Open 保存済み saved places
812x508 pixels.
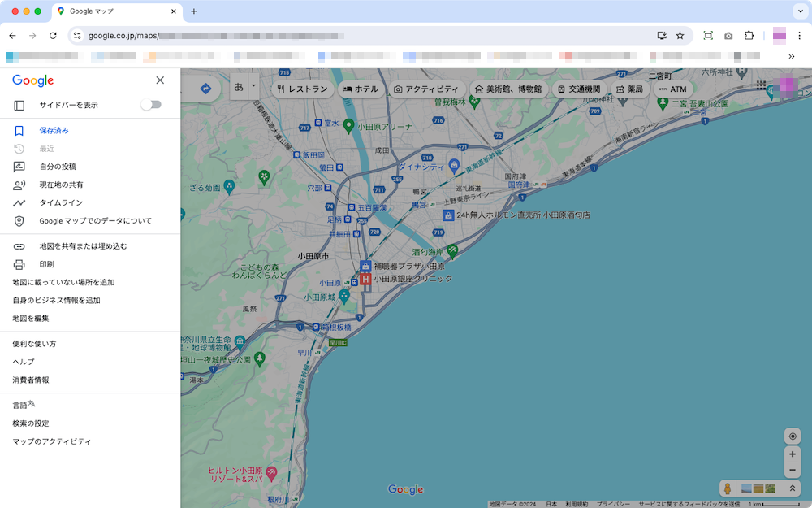(x=54, y=131)
